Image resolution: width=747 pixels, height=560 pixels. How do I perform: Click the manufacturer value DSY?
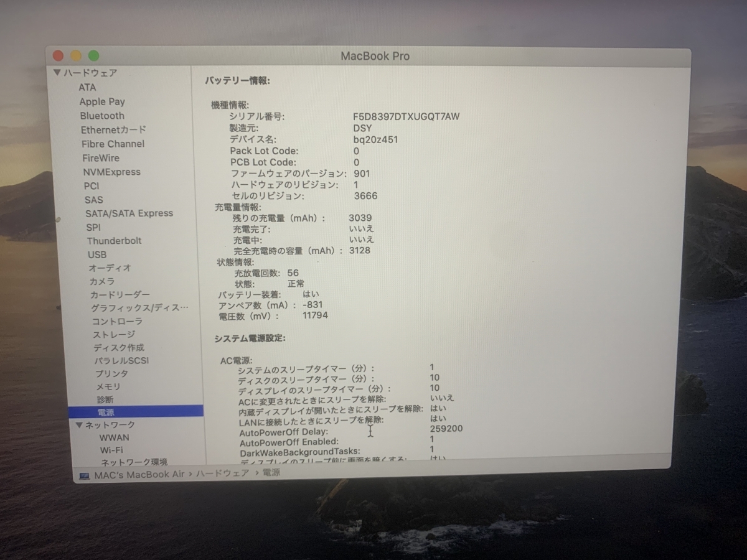(362, 128)
